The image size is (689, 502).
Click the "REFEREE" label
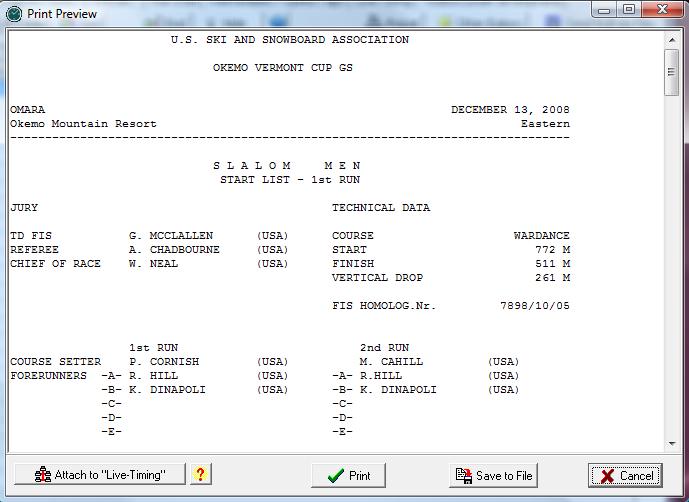pos(34,250)
